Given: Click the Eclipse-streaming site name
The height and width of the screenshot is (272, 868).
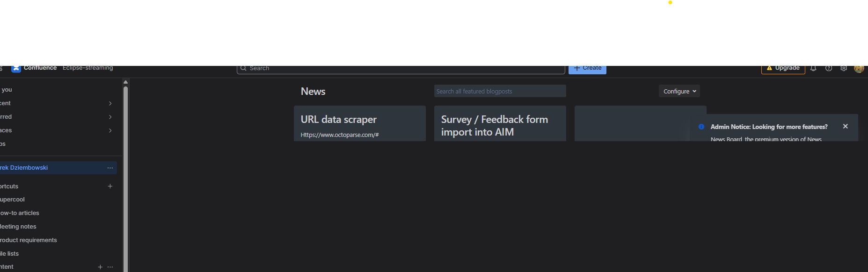Looking at the screenshot, I should [x=88, y=68].
